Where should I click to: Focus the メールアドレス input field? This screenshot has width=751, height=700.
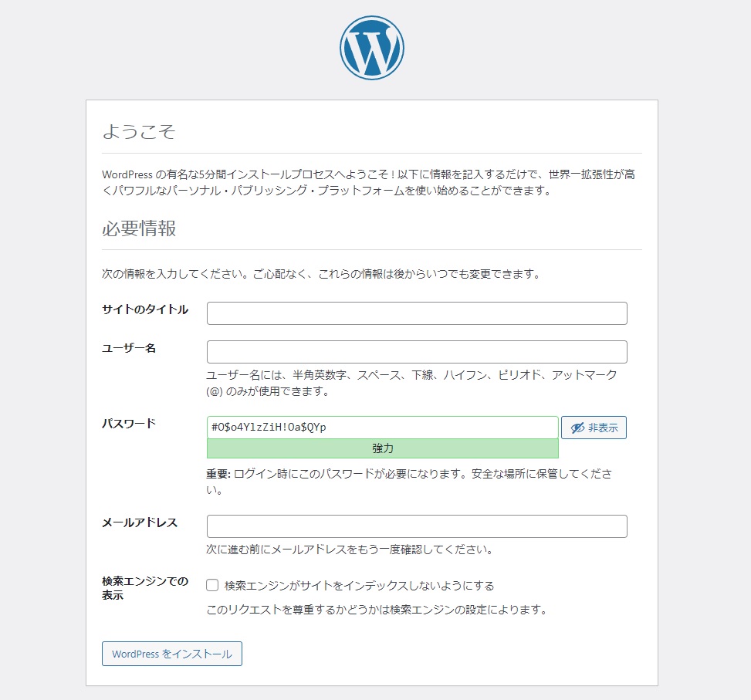[417, 526]
